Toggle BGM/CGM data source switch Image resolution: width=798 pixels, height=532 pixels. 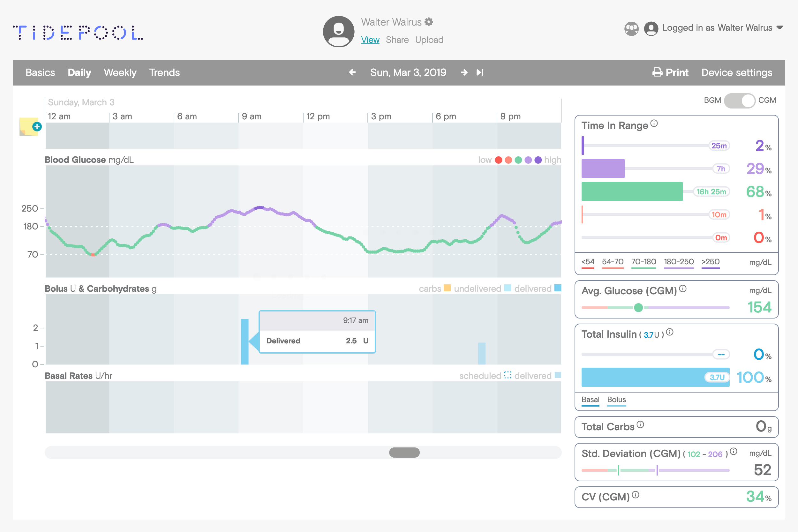click(x=739, y=101)
